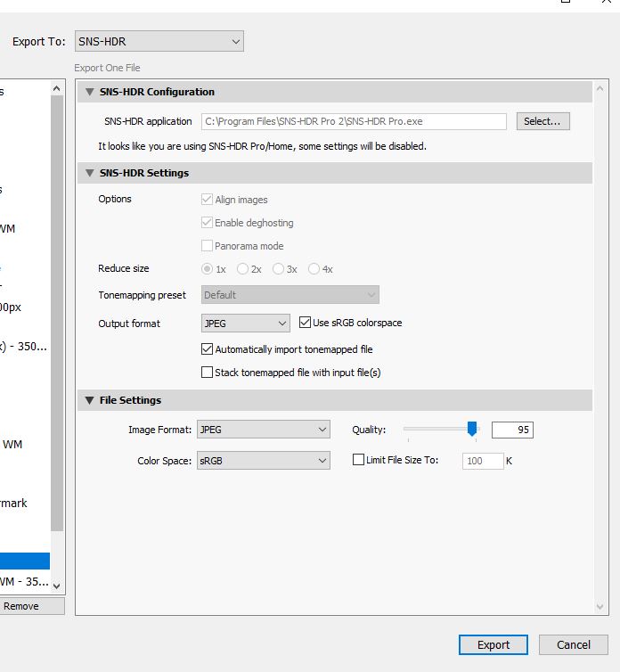Uncheck Automatically import tonemapped file
Viewport: 620px width, 672px height.
(207, 348)
